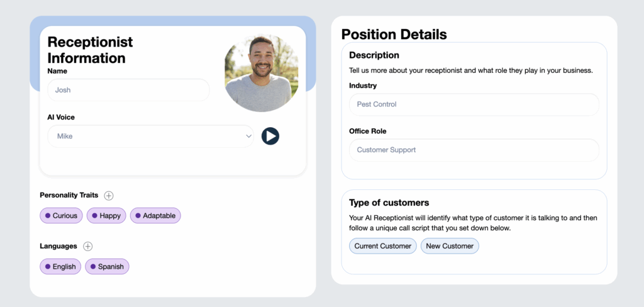Click the purple dot on Curious tag
Screen dimensions: 644x307
click(48, 215)
